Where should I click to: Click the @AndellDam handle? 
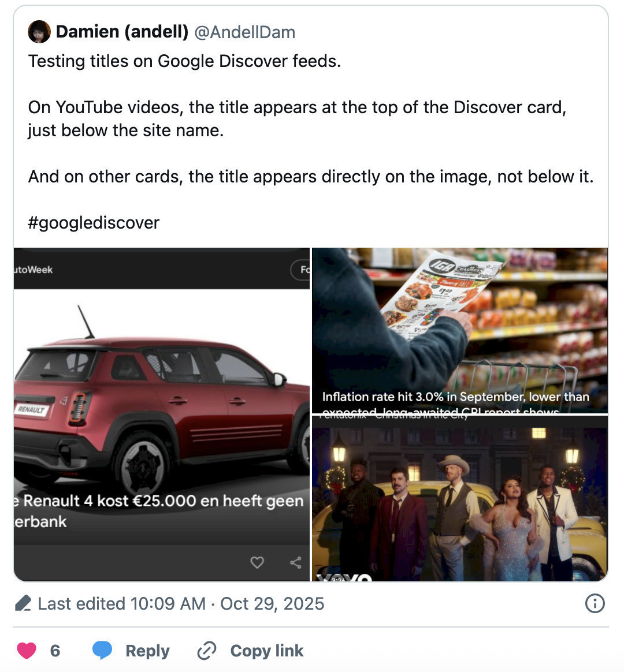click(x=245, y=32)
